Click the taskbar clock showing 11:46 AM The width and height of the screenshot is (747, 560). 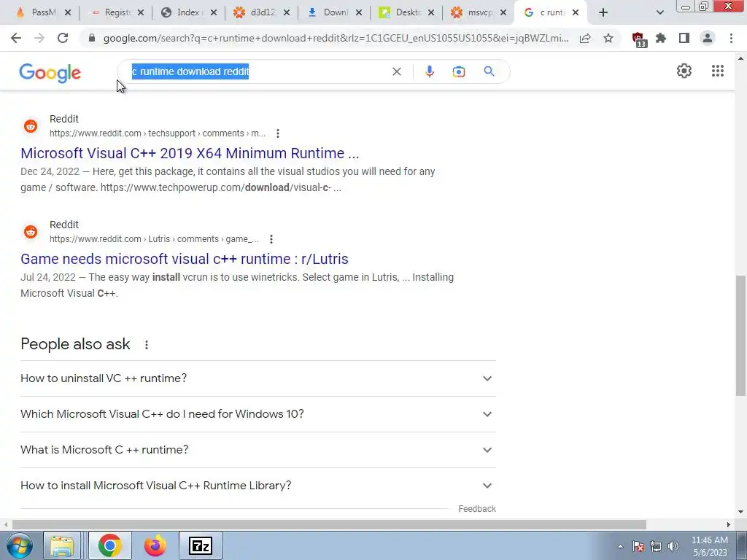coord(709,546)
